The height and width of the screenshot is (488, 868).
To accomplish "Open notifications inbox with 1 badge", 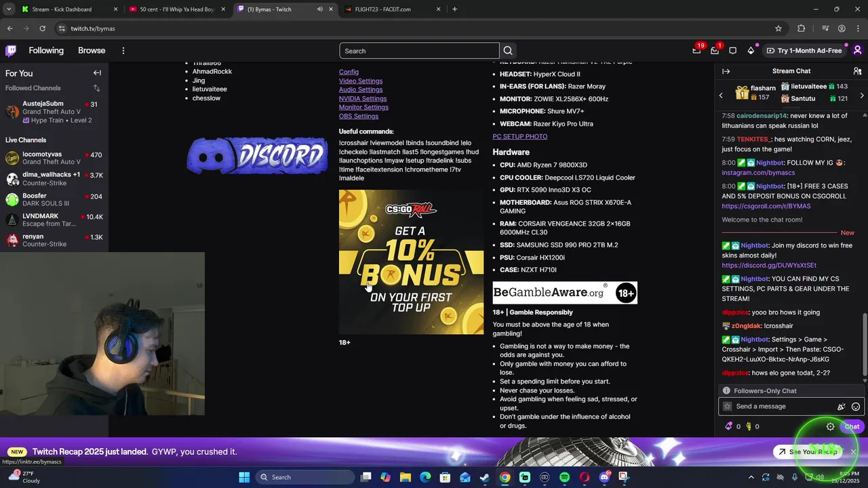I will tap(715, 50).
